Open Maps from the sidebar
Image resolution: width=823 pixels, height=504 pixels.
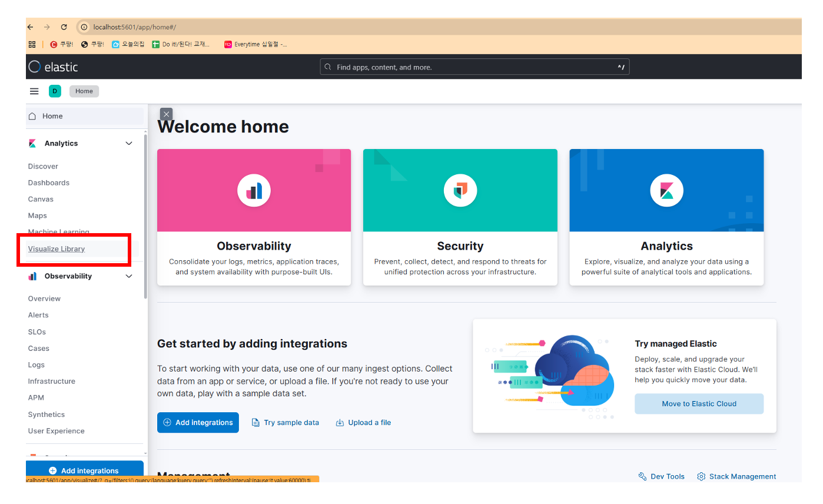coord(38,215)
